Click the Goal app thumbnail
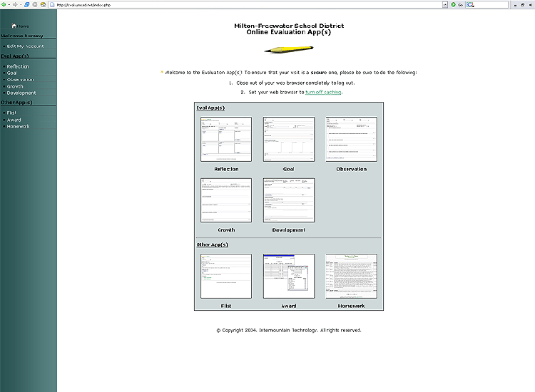This screenshot has width=535, height=392. point(289,139)
